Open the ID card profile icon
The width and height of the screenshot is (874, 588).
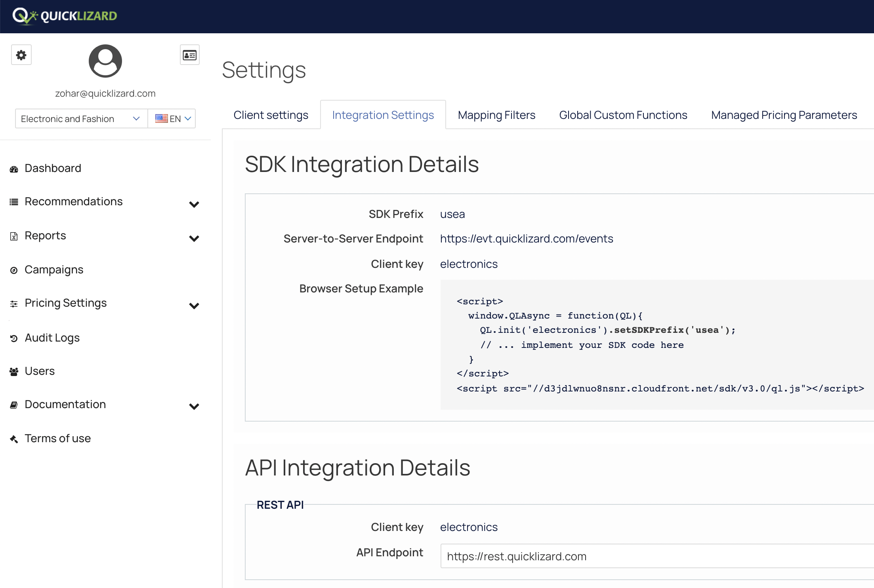pyautogui.click(x=189, y=55)
